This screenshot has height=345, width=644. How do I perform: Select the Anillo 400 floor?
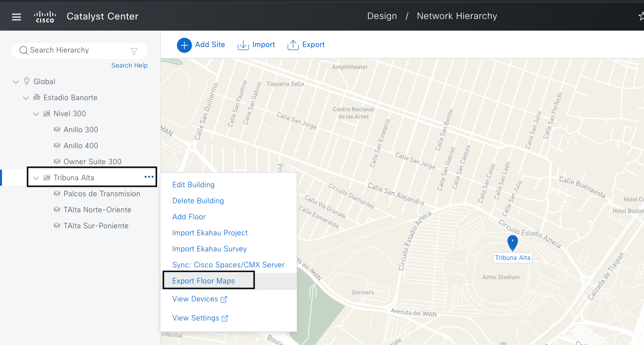click(x=81, y=146)
